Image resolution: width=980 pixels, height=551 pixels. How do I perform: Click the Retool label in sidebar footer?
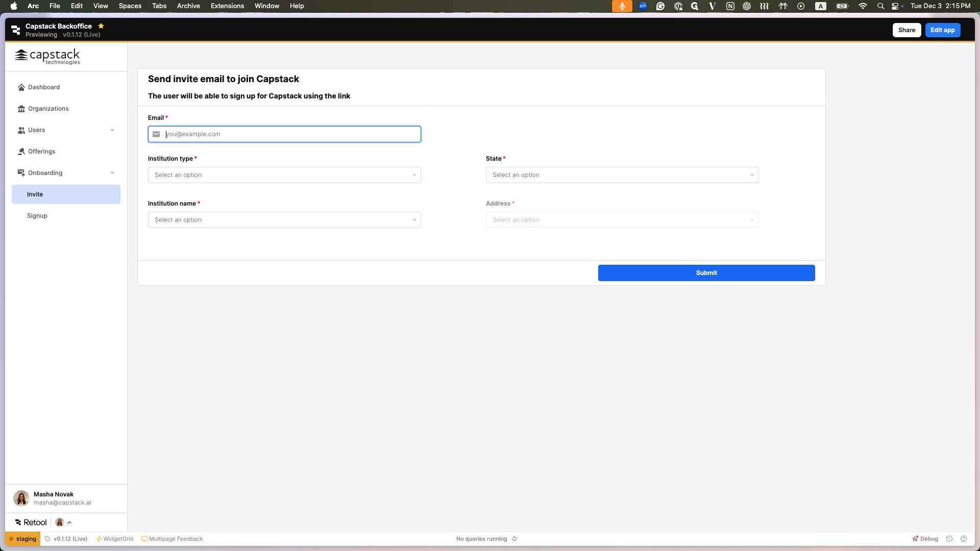tap(31, 522)
